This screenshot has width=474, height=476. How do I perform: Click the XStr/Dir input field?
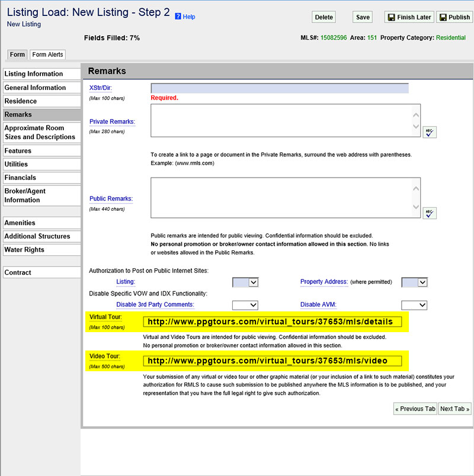(x=280, y=88)
